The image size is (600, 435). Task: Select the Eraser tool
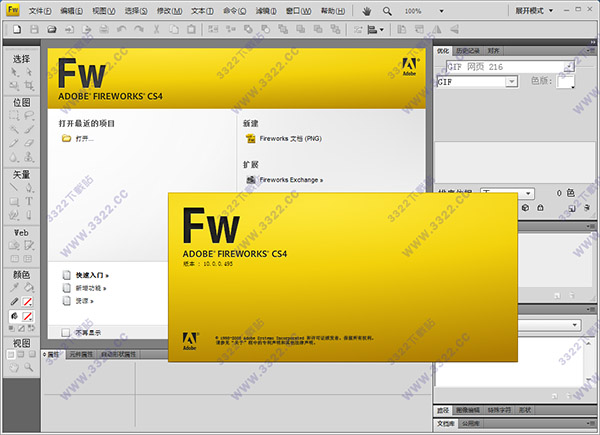click(29, 143)
